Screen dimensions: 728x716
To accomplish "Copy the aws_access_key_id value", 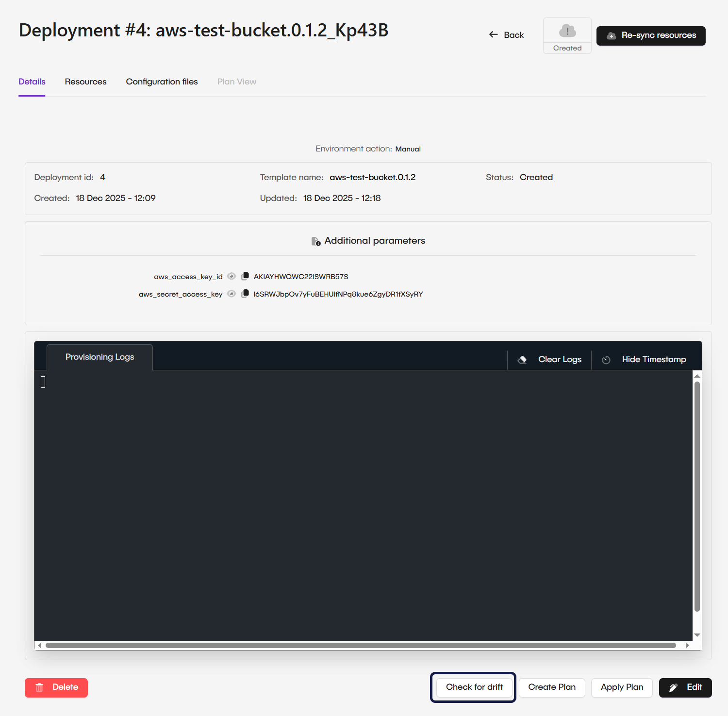I will tap(246, 276).
